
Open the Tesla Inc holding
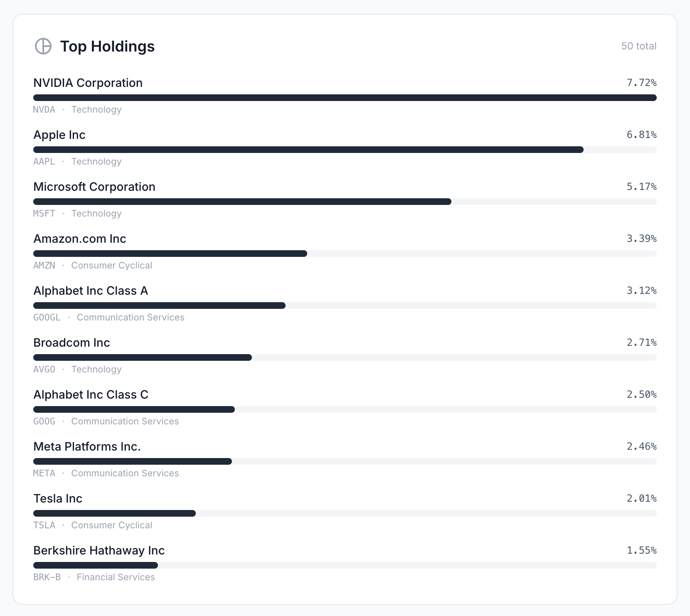(58, 498)
